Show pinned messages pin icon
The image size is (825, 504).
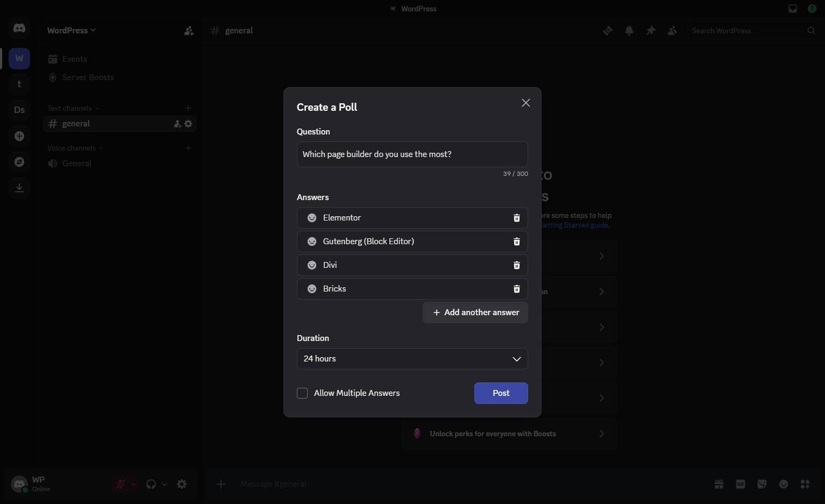(650, 31)
